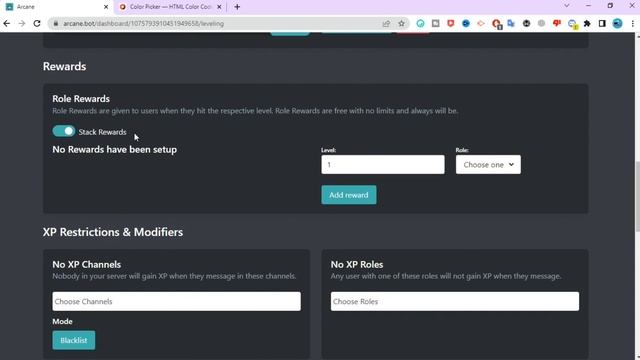Open the gray square extension icon
640x360 pixels.
[436, 24]
